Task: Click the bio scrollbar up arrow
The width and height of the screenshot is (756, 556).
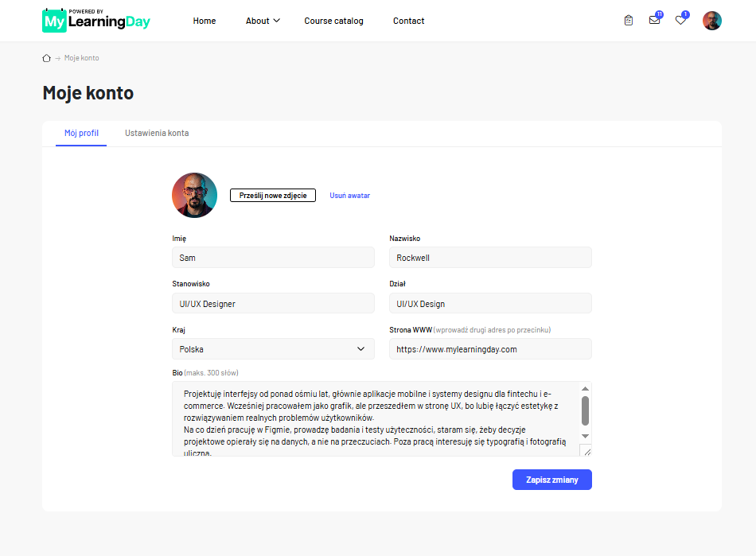Action: pyautogui.click(x=585, y=389)
